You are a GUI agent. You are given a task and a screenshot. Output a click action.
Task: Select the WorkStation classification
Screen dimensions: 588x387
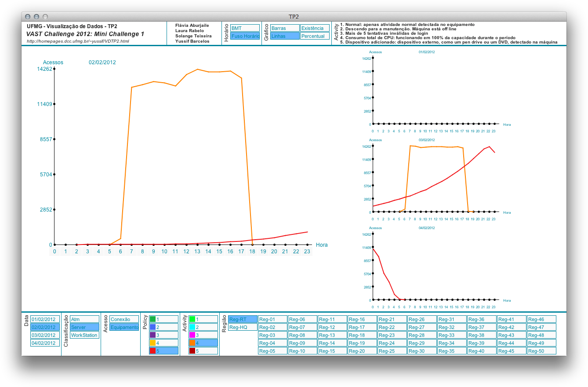pyautogui.click(x=84, y=335)
